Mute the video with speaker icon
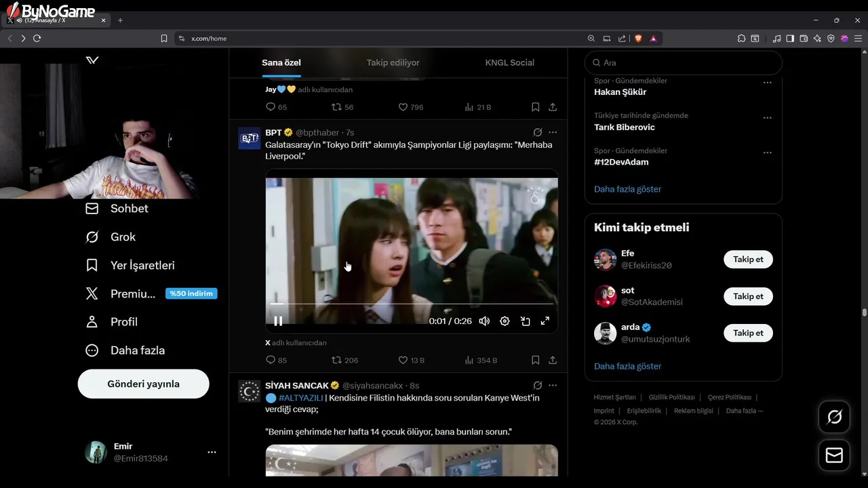This screenshot has width=868, height=488. 484,321
